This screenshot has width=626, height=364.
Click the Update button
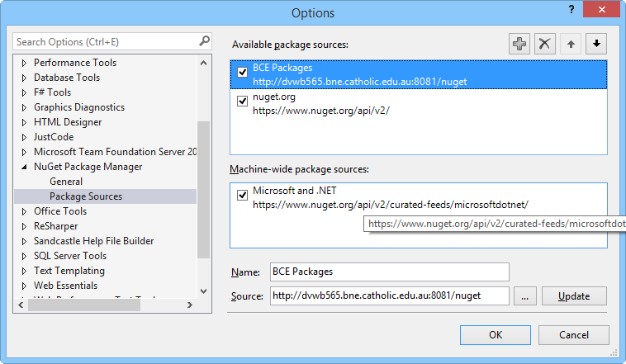tap(573, 295)
